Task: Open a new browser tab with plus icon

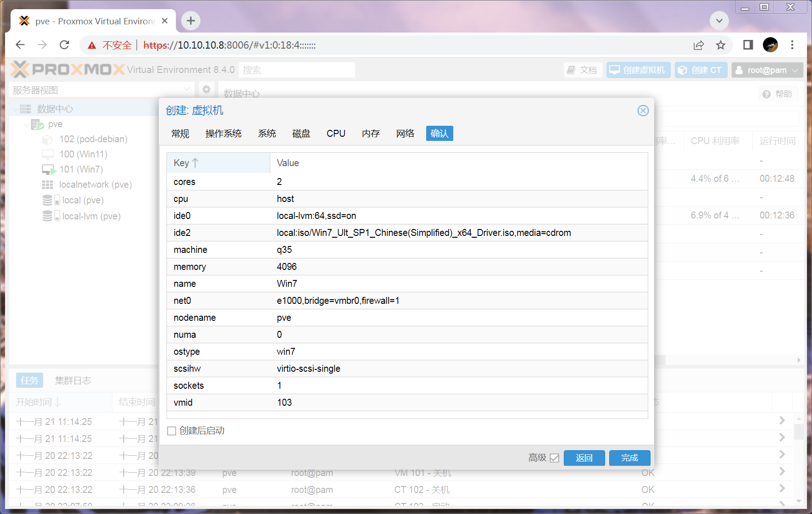Action: click(x=191, y=21)
